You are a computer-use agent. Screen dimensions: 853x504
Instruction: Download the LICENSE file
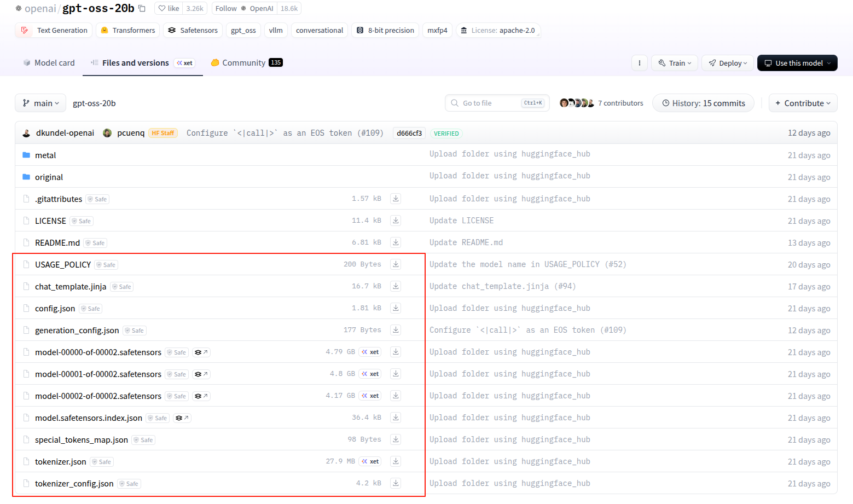click(x=396, y=221)
